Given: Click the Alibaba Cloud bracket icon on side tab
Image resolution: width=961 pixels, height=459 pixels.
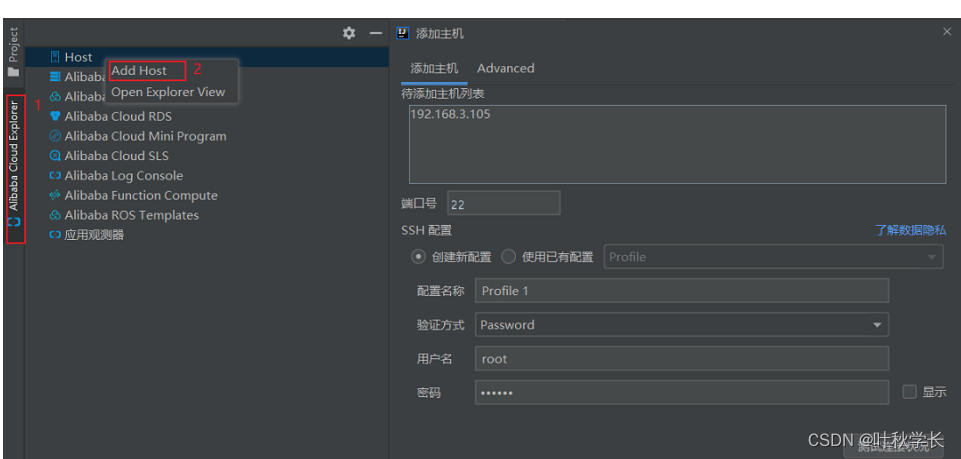Looking at the screenshot, I should (x=13, y=222).
